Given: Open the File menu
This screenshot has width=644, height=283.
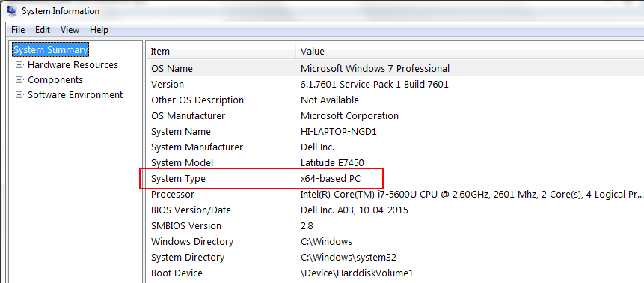Looking at the screenshot, I should tap(18, 30).
